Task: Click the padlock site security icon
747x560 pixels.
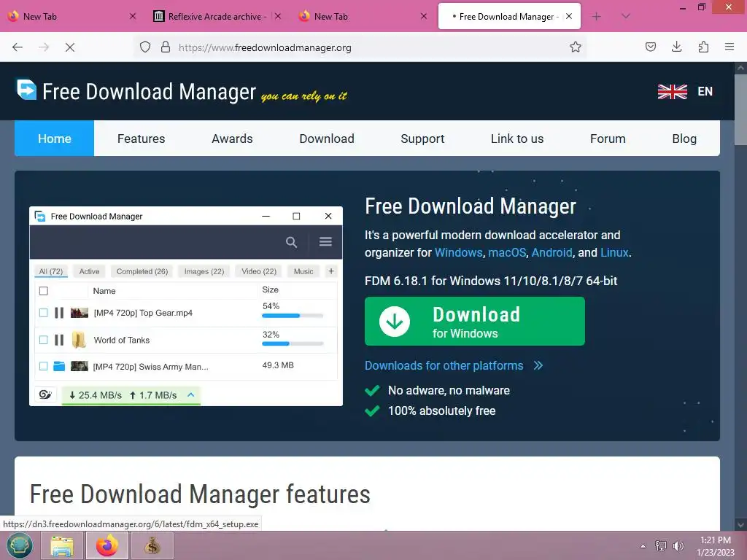Action: click(x=166, y=47)
